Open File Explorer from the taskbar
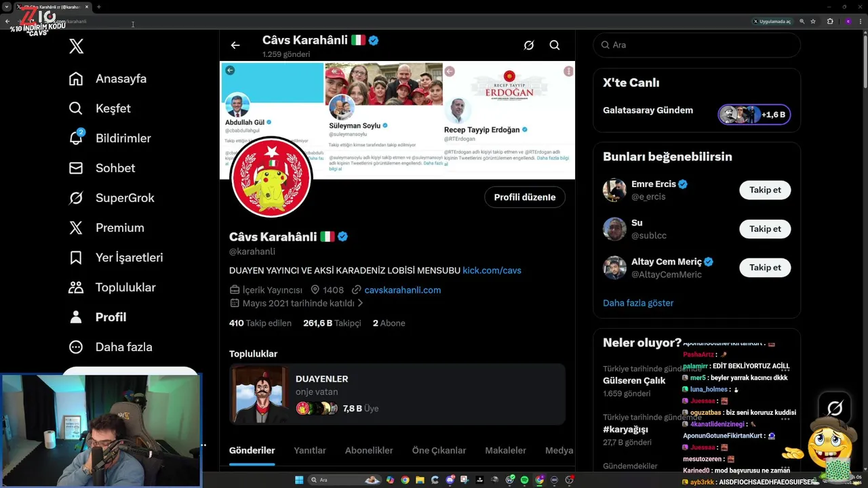This screenshot has width=868, height=488. pyautogui.click(x=420, y=480)
